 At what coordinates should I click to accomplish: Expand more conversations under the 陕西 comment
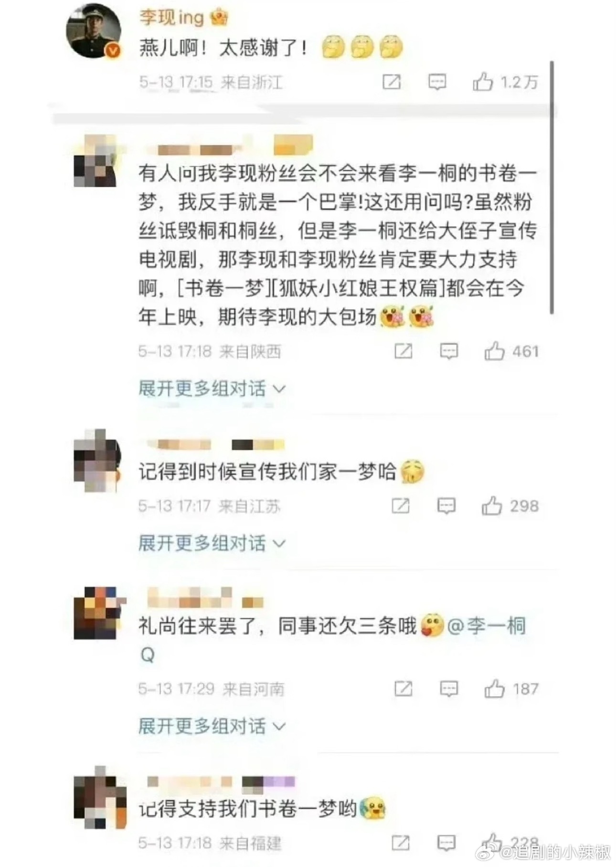coord(212,388)
